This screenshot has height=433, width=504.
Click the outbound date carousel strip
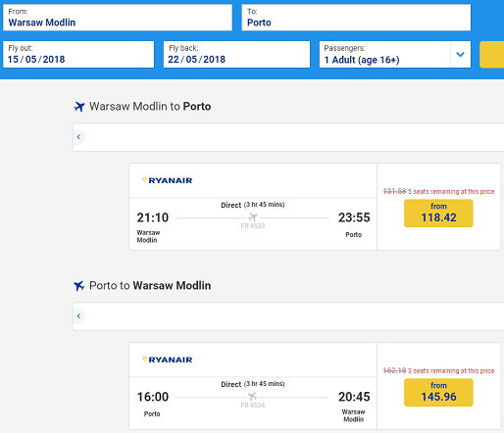click(288, 137)
